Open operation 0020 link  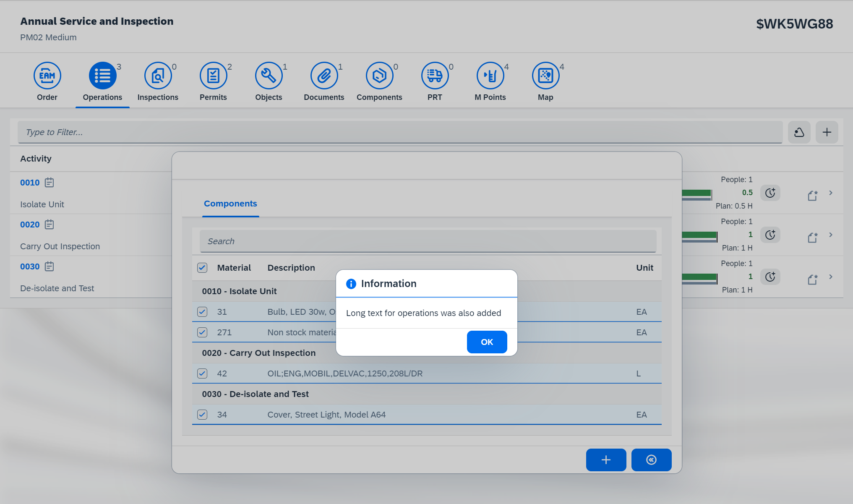click(30, 225)
